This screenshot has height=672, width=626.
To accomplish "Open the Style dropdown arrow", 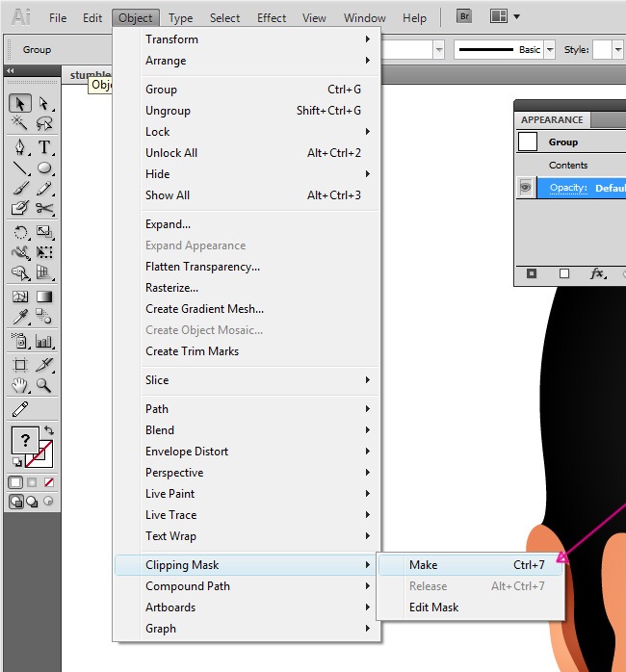I will coord(618,49).
